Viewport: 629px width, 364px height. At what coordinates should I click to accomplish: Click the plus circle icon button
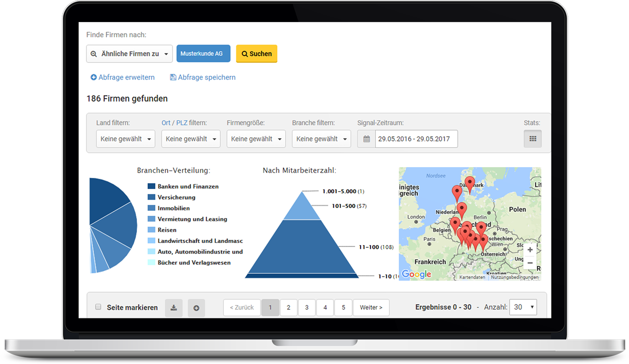[x=196, y=308]
